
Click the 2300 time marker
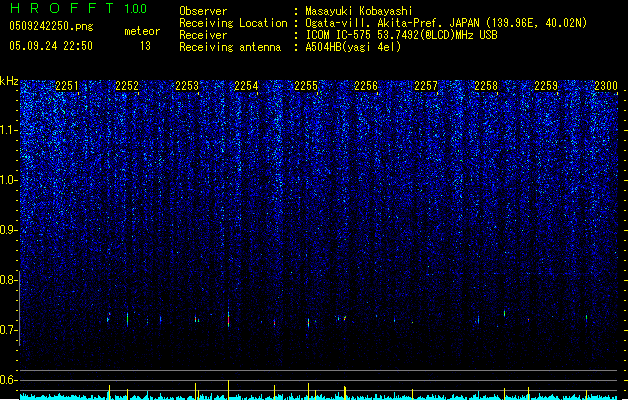pos(606,86)
